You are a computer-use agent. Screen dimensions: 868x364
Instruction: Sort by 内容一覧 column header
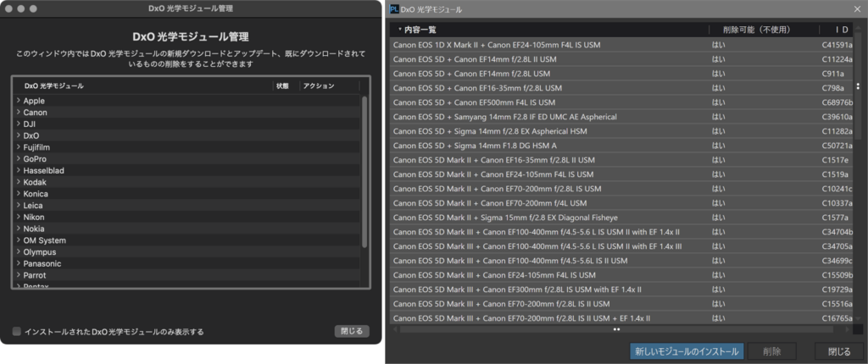549,30
